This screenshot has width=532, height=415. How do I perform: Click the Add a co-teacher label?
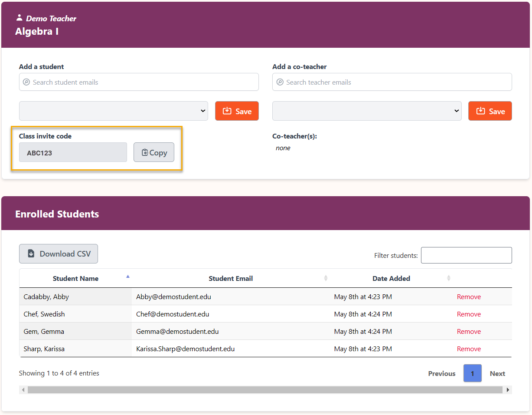click(x=300, y=67)
